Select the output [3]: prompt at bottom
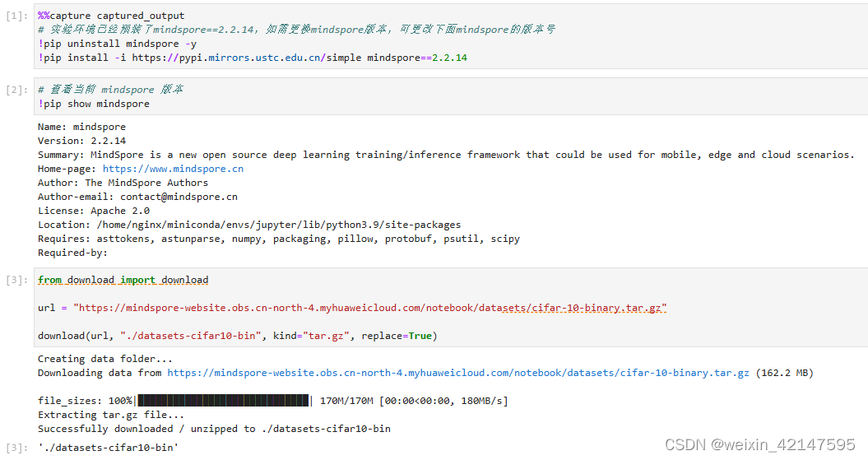The height and width of the screenshot is (460, 868). [x=16, y=448]
